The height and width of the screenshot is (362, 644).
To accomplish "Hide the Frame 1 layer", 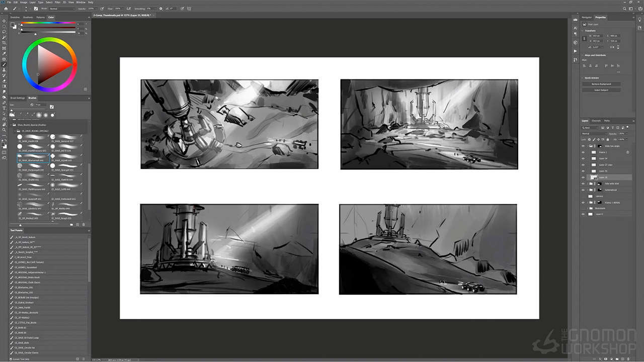I will [583, 152].
